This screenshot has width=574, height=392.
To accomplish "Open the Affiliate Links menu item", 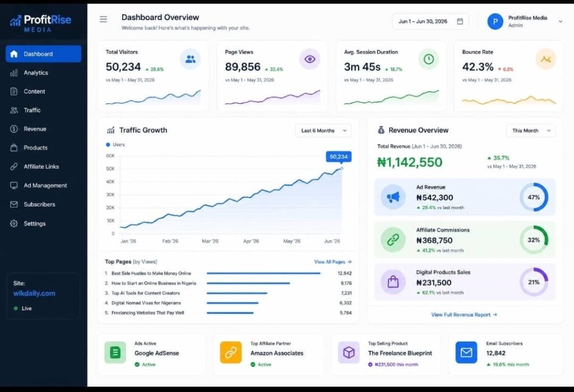I will click(44, 167).
